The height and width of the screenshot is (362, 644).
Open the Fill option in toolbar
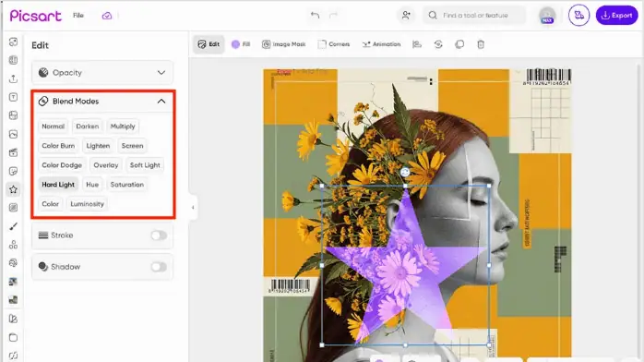point(241,44)
